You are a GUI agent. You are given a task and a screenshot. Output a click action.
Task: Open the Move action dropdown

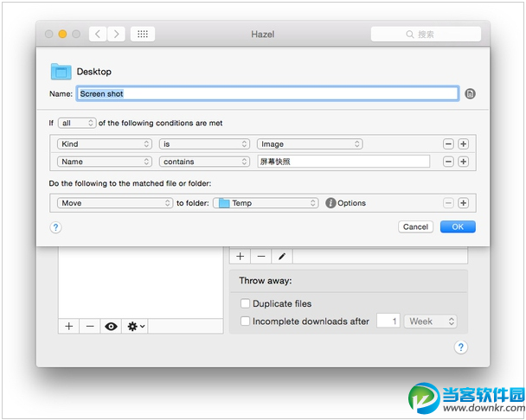(115, 203)
